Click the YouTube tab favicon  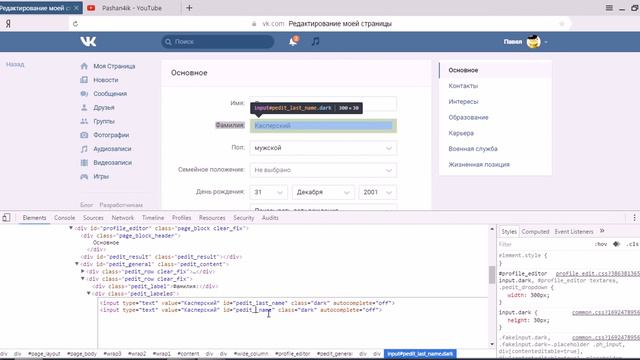click(91, 8)
